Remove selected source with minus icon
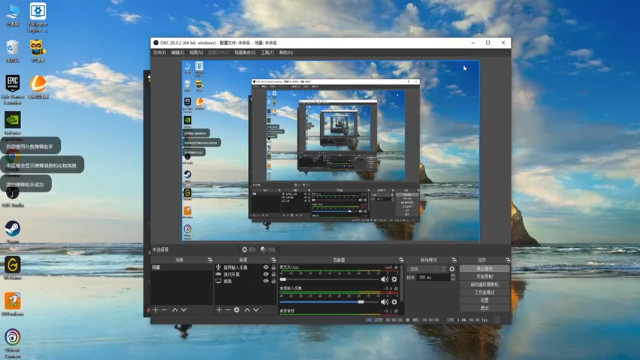 tap(228, 310)
